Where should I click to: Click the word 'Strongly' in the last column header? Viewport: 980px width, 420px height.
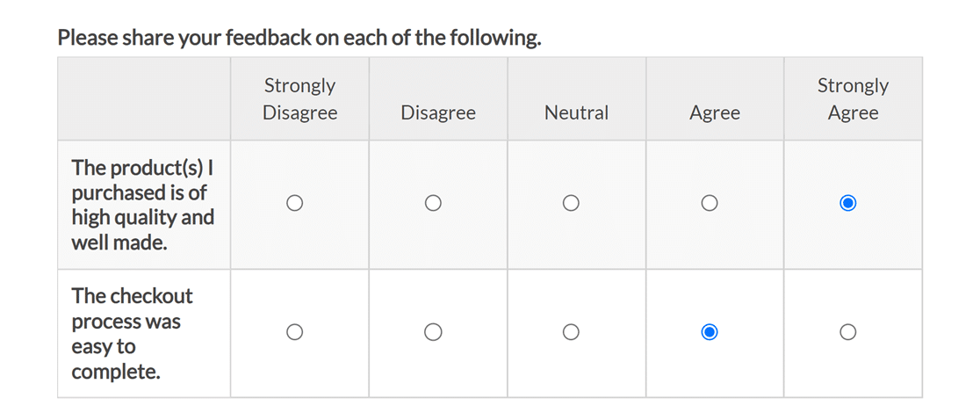(853, 85)
